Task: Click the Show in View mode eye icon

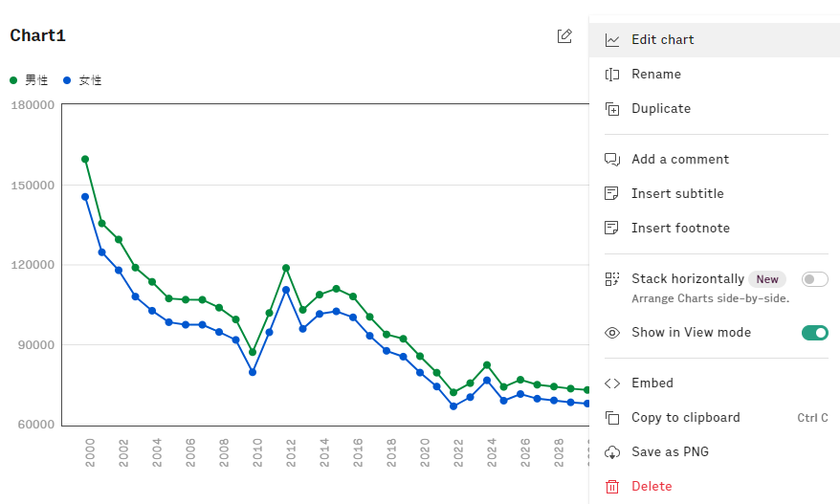Action: 612,333
